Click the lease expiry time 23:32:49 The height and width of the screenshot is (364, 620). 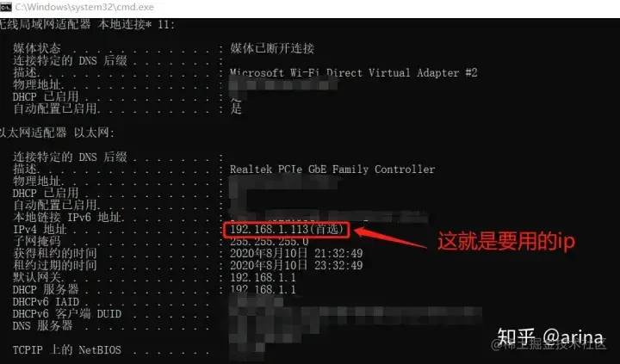338,265
